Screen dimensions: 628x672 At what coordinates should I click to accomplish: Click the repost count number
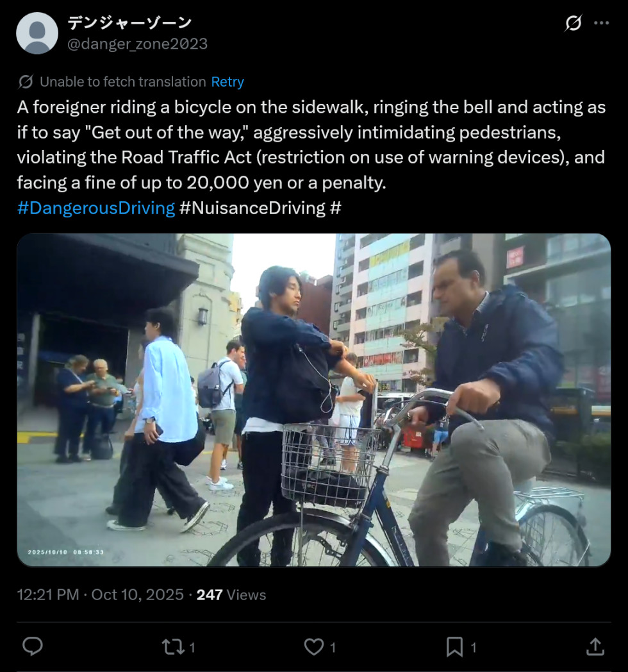coord(192,648)
